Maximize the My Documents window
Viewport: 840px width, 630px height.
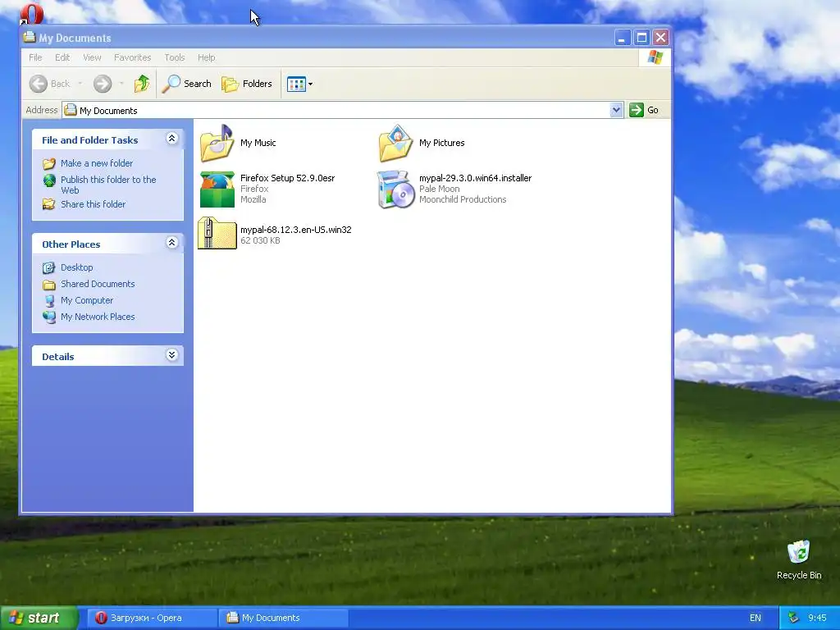641,38
